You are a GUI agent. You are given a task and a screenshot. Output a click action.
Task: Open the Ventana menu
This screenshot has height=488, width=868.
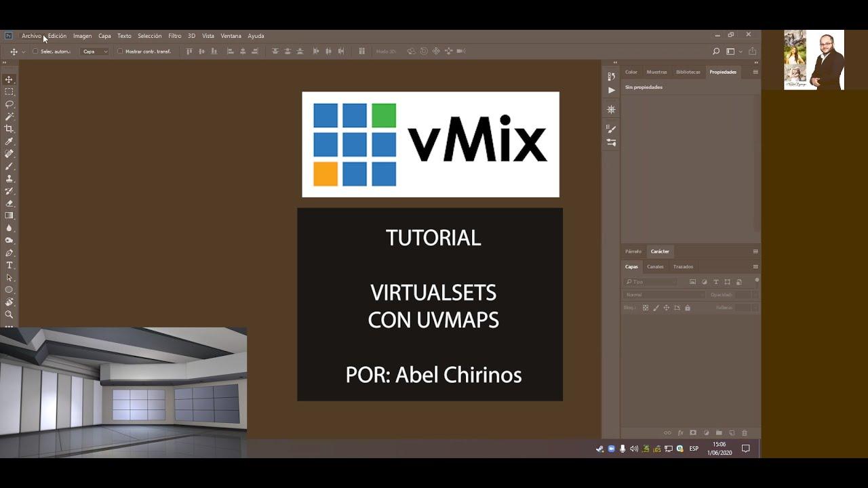pos(231,36)
